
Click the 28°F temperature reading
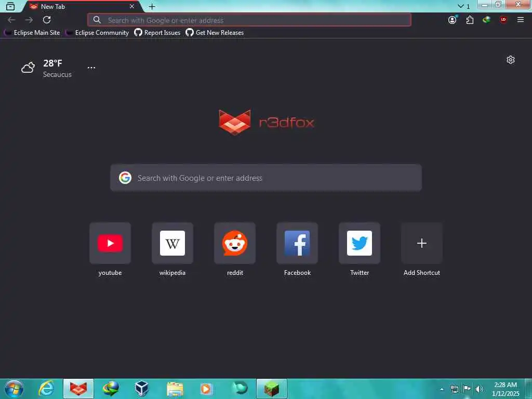pyautogui.click(x=52, y=63)
